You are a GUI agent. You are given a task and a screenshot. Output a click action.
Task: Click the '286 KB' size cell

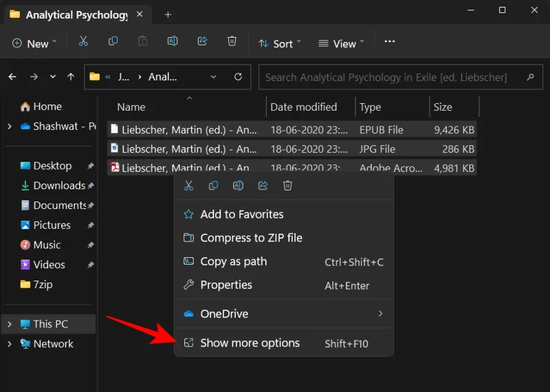click(x=458, y=149)
